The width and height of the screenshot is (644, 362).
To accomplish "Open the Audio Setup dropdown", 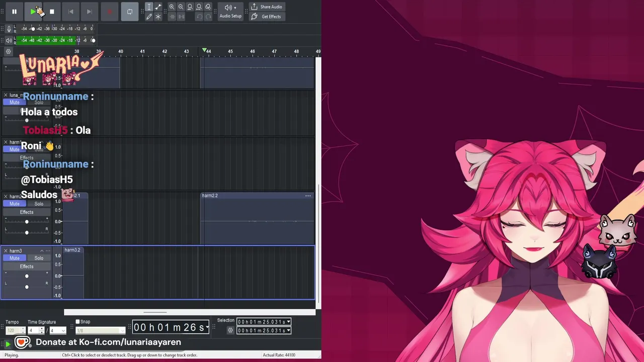I will 230,12.
